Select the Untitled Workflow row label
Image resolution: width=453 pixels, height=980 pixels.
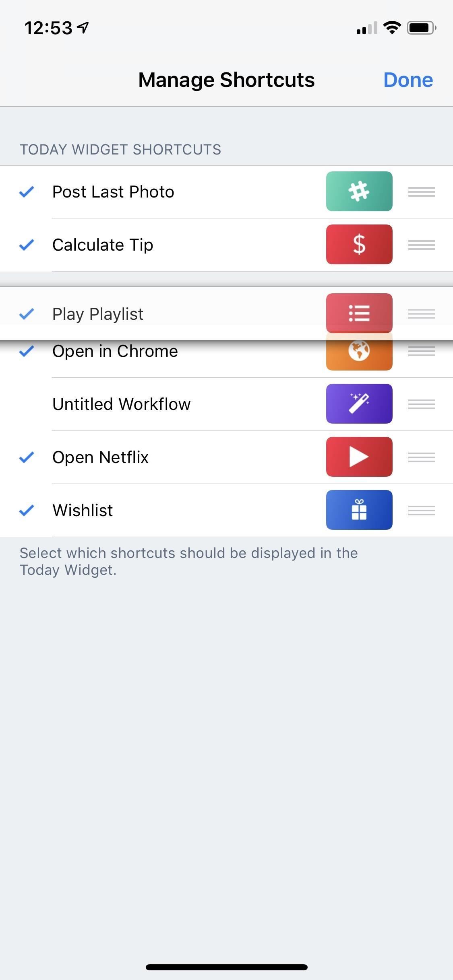121,404
